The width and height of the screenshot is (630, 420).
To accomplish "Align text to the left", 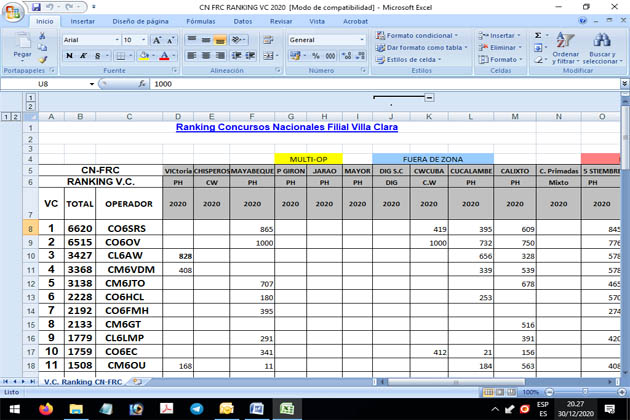I will (x=192, y=55).
